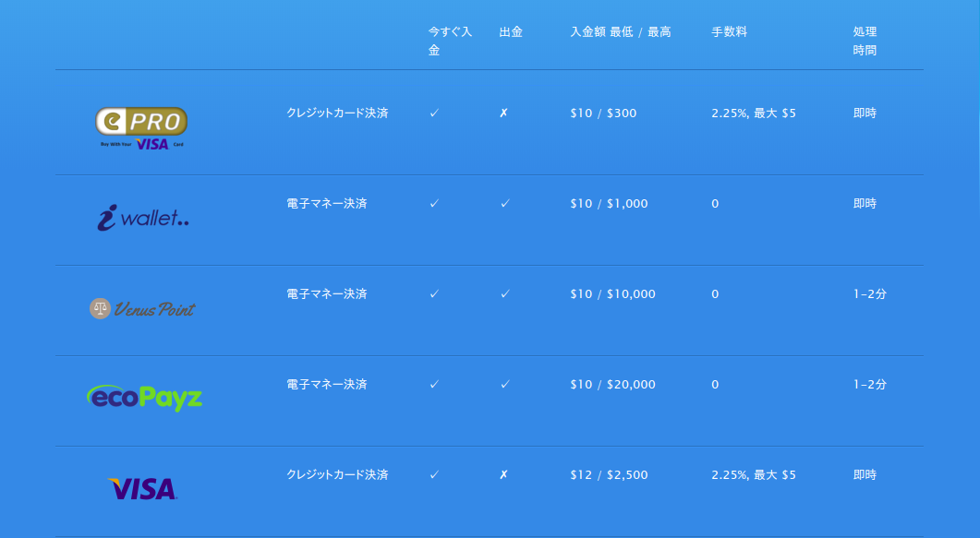
Task: Click the 今すぐ入金 column header
Action: pyautogui.click(x=450, y=41)
